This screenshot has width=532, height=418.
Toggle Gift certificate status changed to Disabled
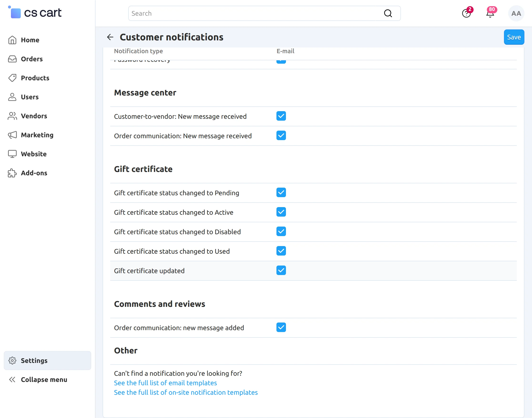click(x=281, y=231)
